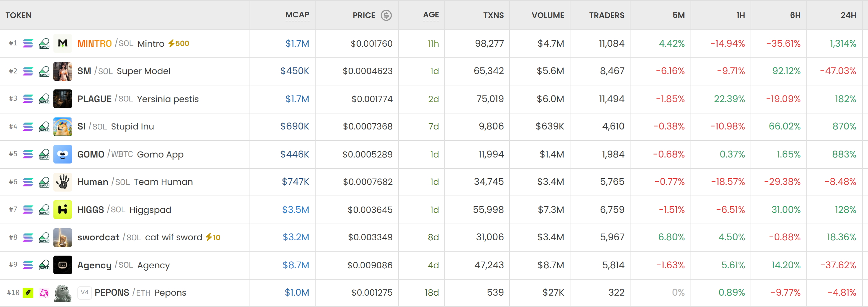Open the GOMO blue face logo
The image size is (868, 307).
coord(63,155)
